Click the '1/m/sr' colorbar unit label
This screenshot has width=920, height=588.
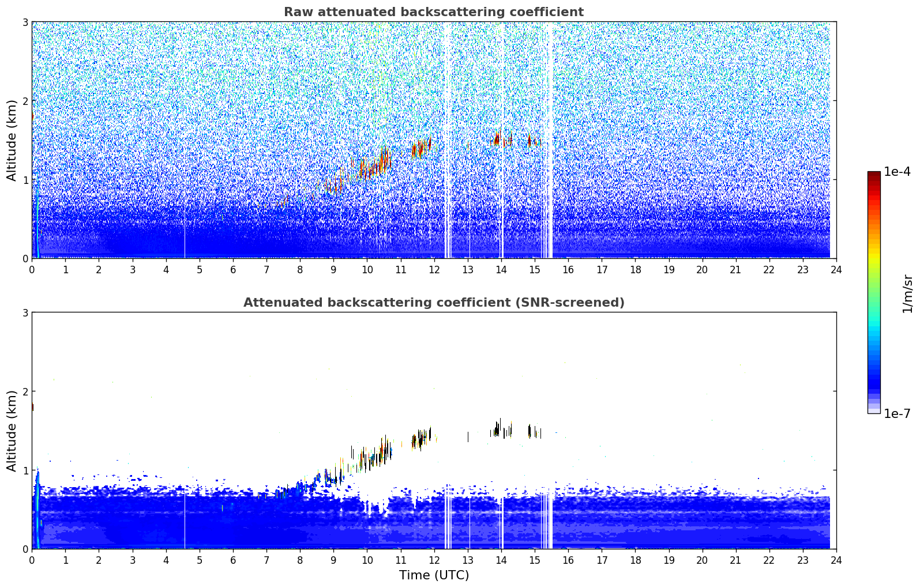[907, 293]
